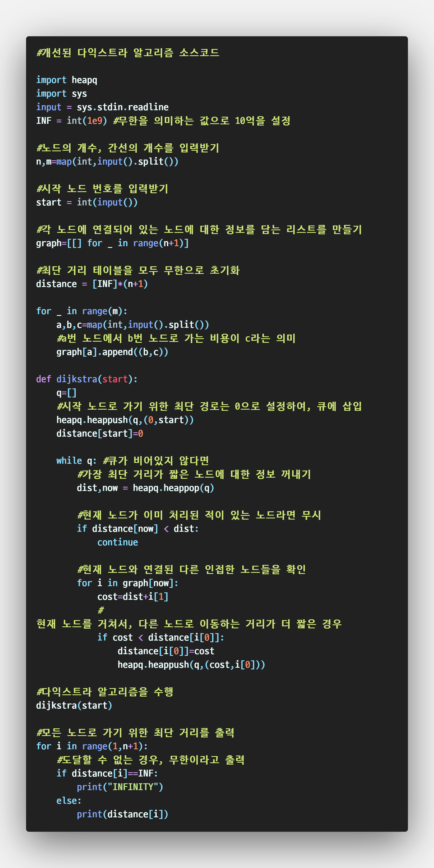The image size is (434, 868).
Task: Click line 'def dijkstra(start):'
Action: (x=87, y=379)
